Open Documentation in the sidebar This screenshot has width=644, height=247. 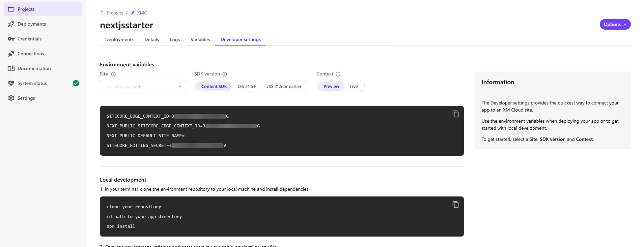[43, 68]
